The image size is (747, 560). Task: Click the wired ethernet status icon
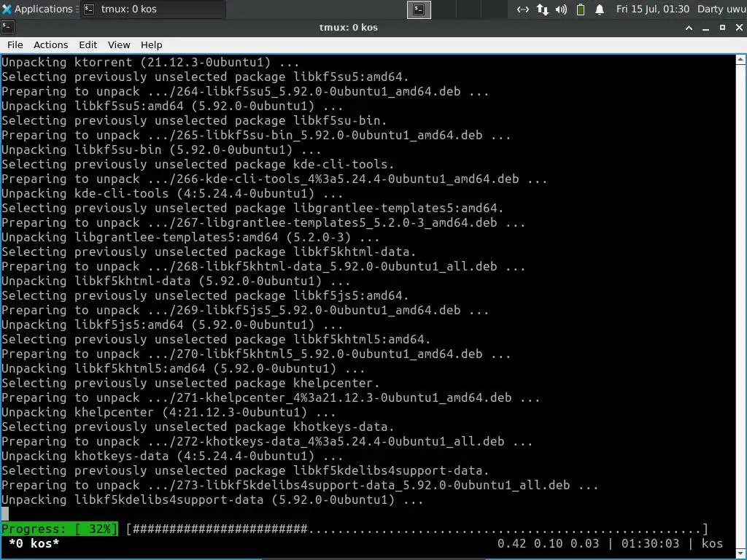(522, 9)
